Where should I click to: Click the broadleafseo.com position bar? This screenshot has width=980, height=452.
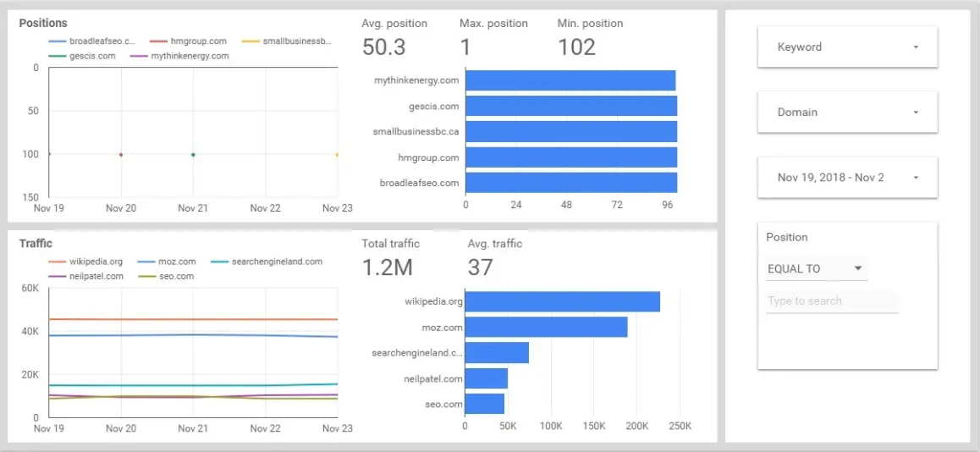tap(570, 183)
